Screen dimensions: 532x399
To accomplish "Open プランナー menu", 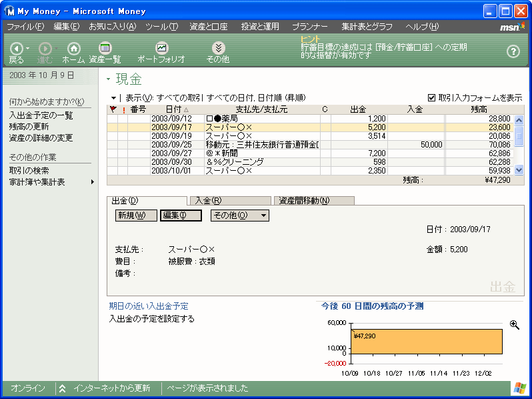I will coord(310,27).
